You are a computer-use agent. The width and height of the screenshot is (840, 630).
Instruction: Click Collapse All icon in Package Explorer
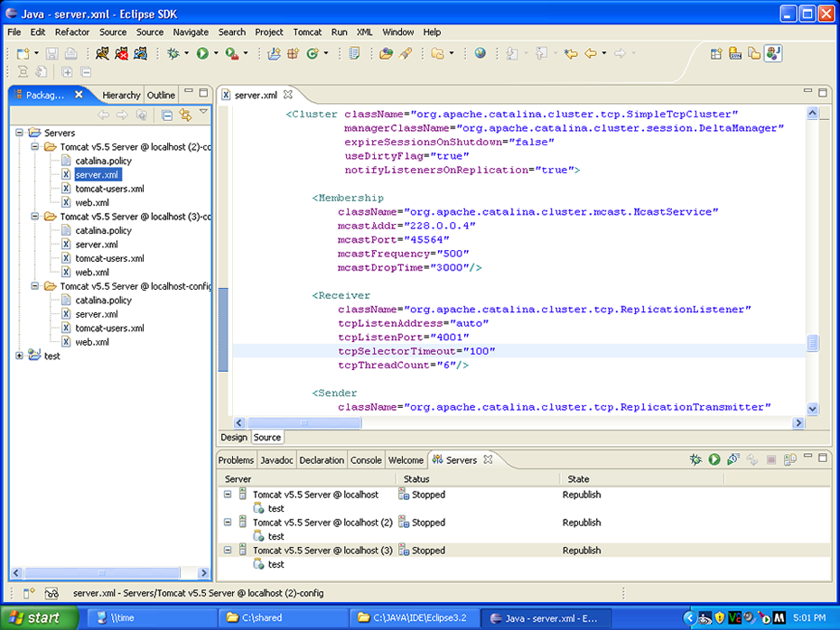click(x=166, y=116)
